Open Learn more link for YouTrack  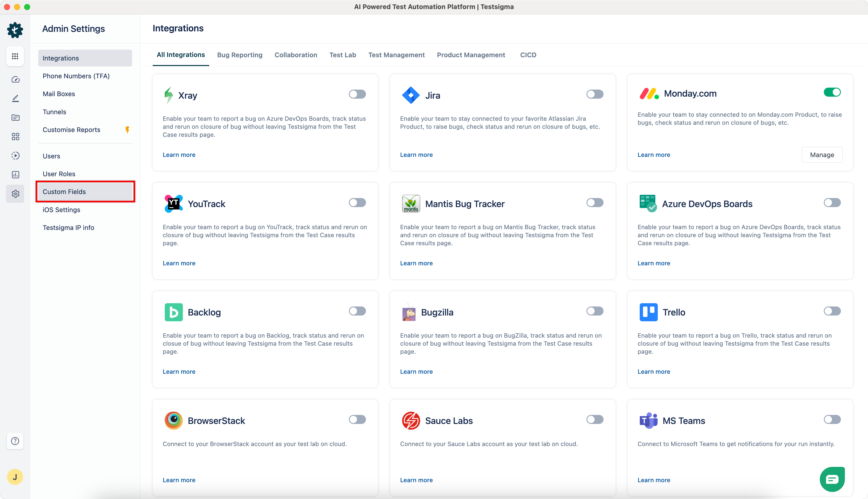click(179, 263)
